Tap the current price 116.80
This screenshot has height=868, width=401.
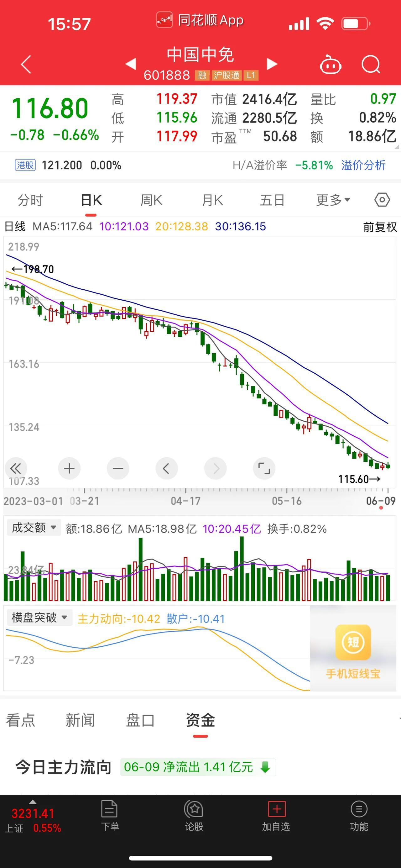pyautogui.click(x=50, y=108)
